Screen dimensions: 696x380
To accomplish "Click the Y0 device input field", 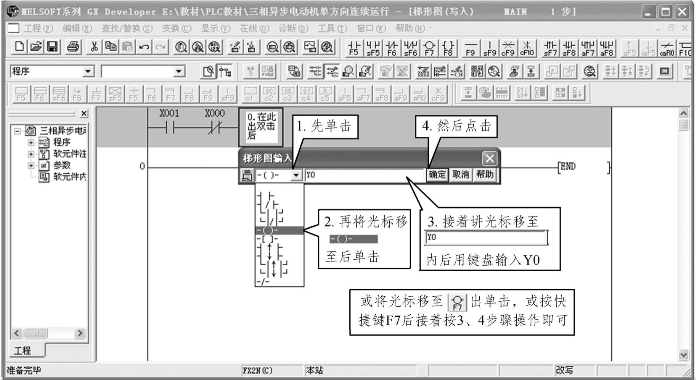I will [364, 175].
